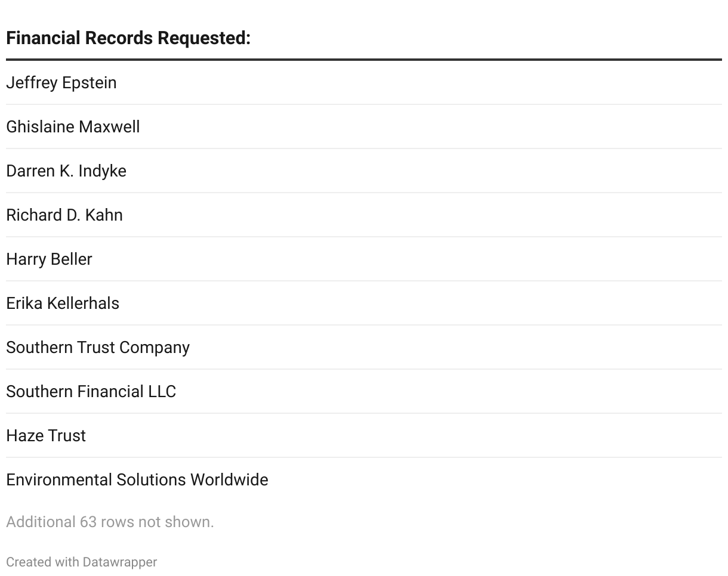Select the Southern Financial LLC row
The image size is (728, 576).
point(91,392)
